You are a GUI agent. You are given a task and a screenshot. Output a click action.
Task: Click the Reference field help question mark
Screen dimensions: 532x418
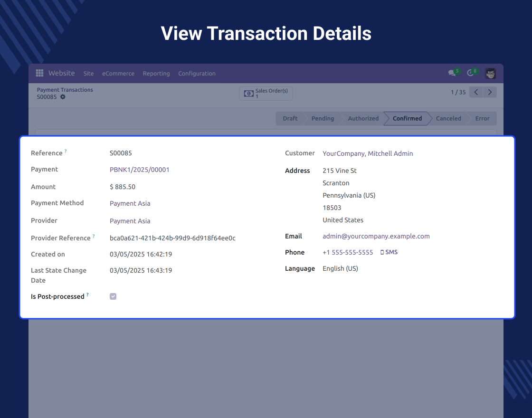pyautogui.click(x=66, y=151)
